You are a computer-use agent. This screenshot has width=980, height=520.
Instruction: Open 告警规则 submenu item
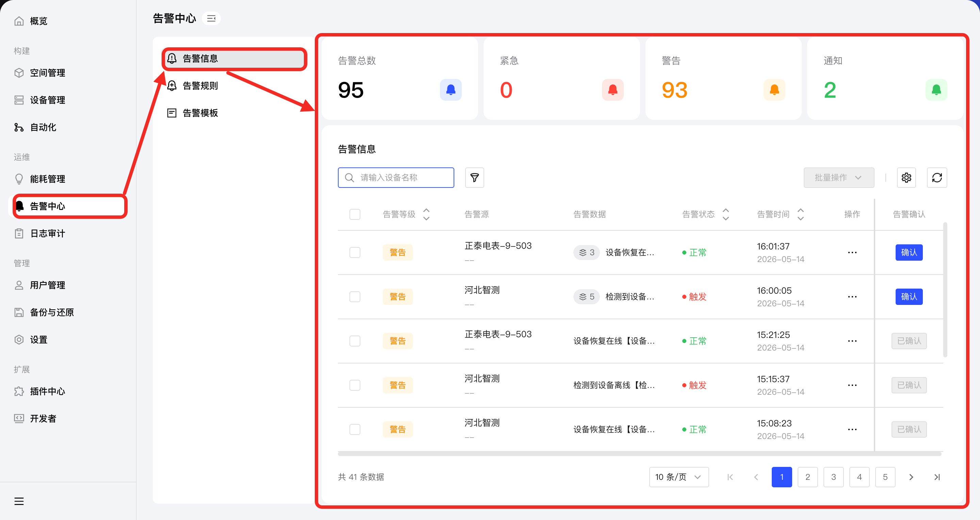coord(234,86)
